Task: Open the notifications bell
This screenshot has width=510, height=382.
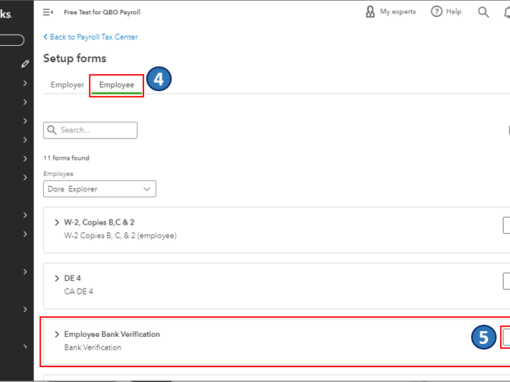Action: (x=507, y=12)
